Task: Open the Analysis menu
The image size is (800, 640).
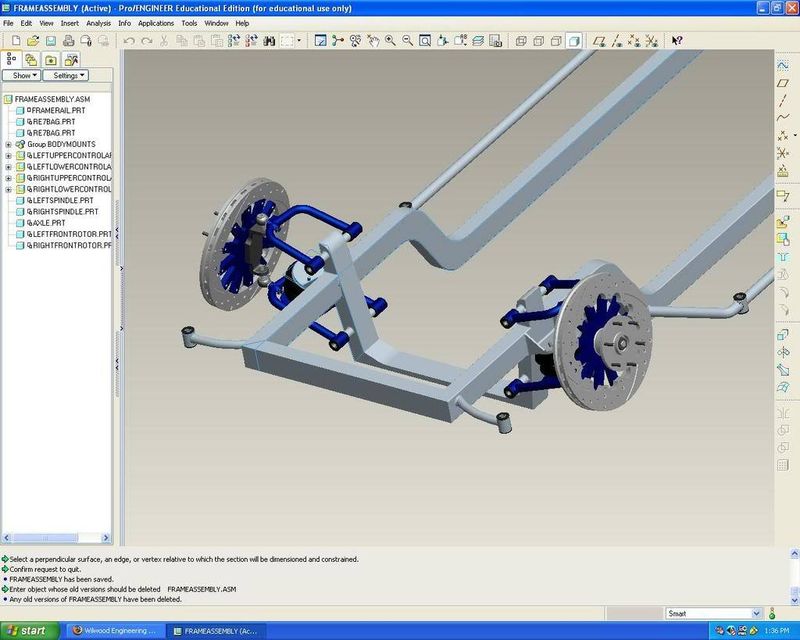Action: (99, 22)
